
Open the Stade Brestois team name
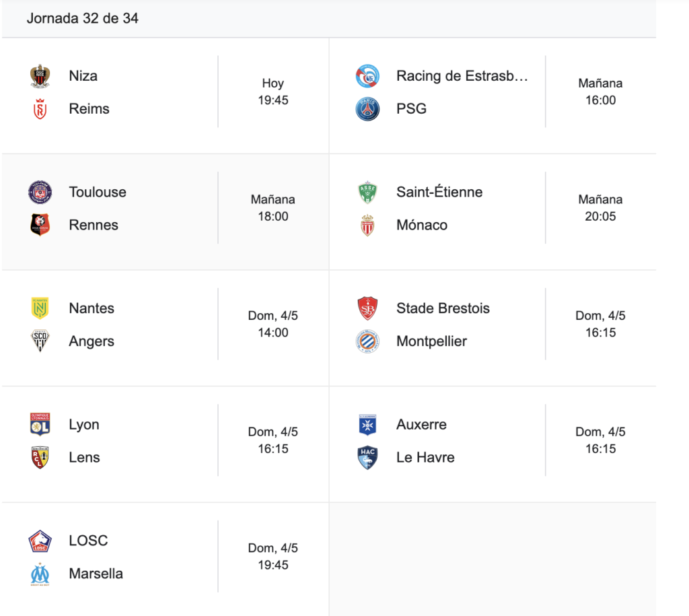click(x=443, y=308)
